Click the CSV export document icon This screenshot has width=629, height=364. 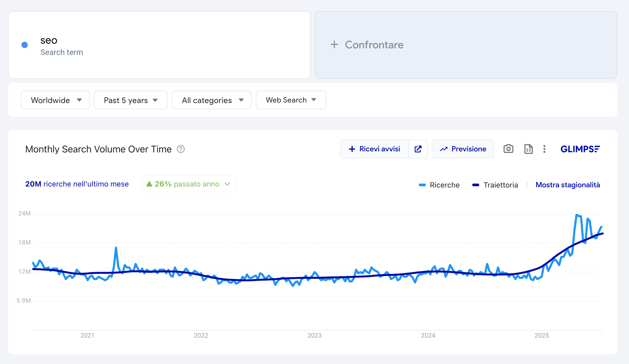click(528, 149)
